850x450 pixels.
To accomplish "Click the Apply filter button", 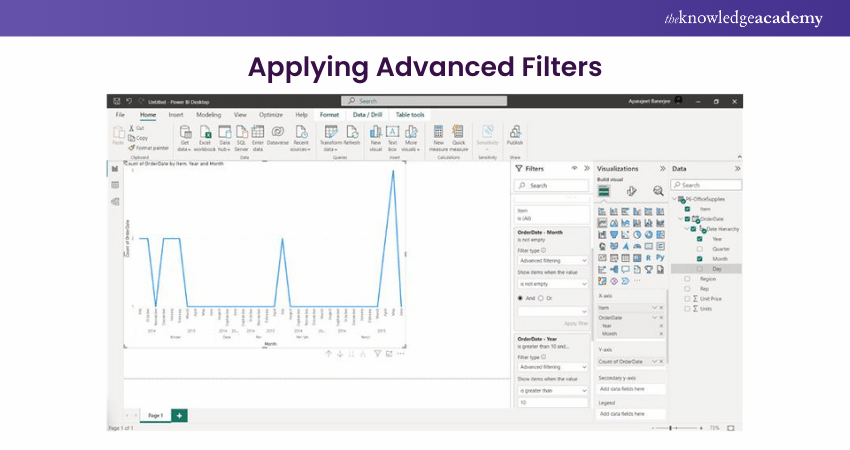I will (576, 323).
